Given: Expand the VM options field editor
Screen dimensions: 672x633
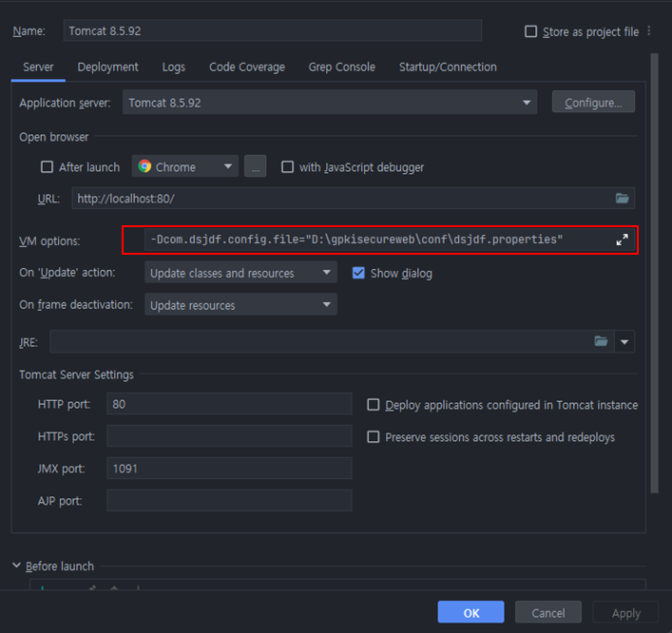Looking at the screenshot, I should coord(622,240).
